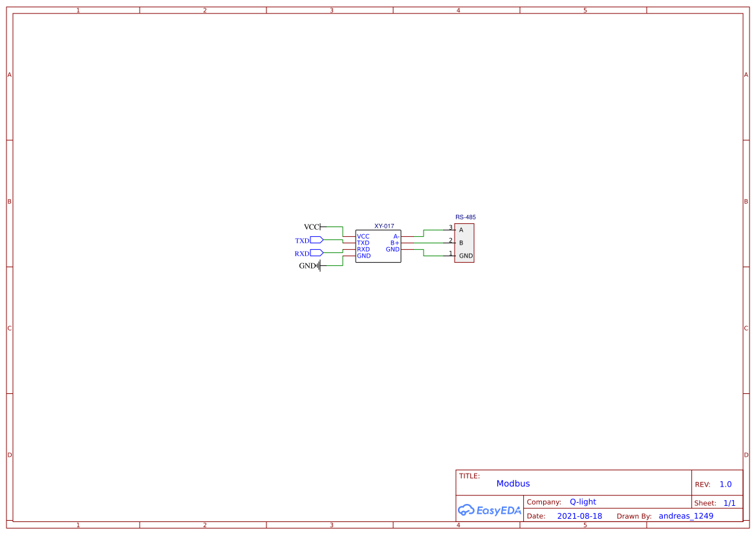Select the A- pin label on XY-017
The width and height of the screenshot is (756, 535).
click(x=395, y=236)
